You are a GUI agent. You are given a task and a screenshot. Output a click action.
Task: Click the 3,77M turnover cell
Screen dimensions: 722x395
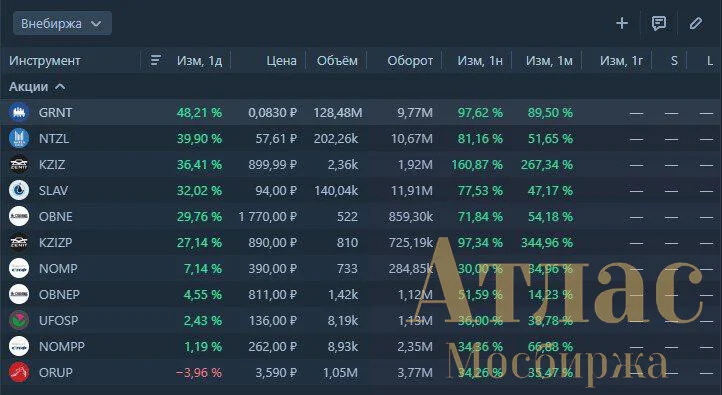pyautogui.click(x=415, y=373)
